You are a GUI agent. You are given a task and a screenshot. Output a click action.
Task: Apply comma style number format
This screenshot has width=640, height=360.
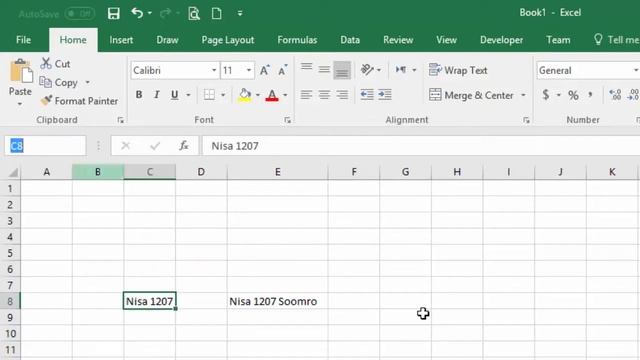point(590,95)
